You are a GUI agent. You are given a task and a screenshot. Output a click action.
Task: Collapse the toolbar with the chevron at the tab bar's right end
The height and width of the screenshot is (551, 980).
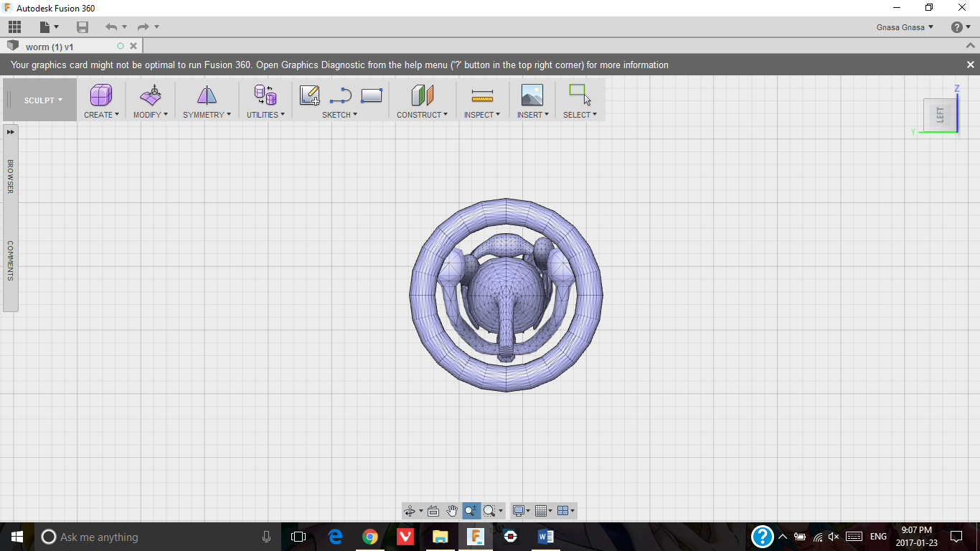971,46
